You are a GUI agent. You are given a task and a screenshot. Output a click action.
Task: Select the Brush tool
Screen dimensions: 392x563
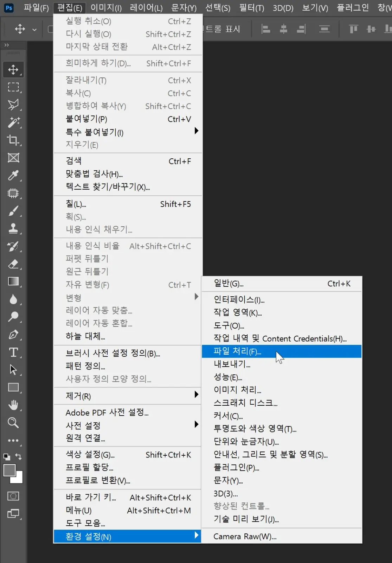[13, 211]
